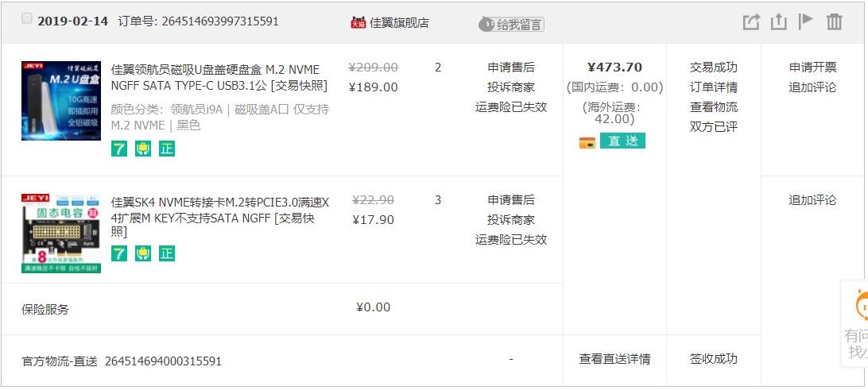Click the Tmall logo icon before 佳翼旗舰店
868x390 pixels.
coord(358,23)
